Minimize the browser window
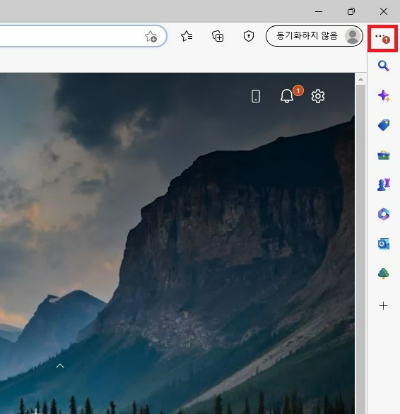 point(319,11)
